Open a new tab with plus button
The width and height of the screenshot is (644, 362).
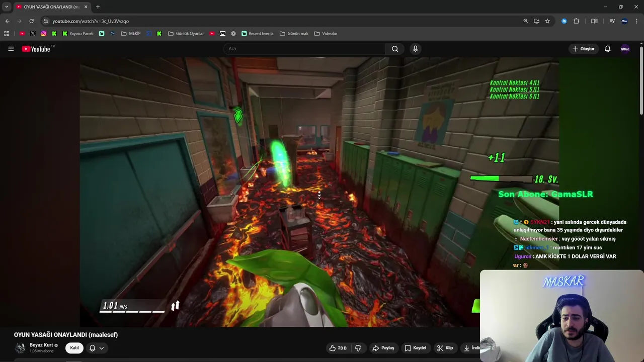pos(98,7)
